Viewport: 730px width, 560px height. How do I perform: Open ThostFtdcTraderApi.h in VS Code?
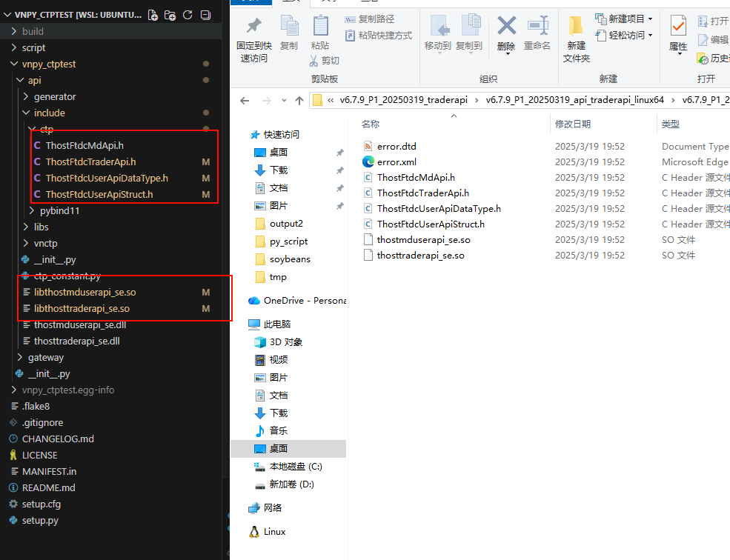click(90, 161)
